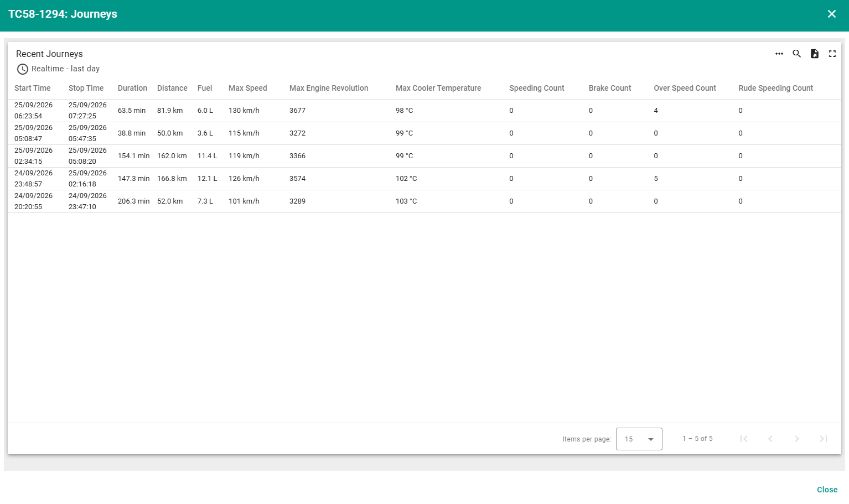Sort by Rude Speeding Count column
Viewport: 849px width, 504px height.
click(776, 88)
